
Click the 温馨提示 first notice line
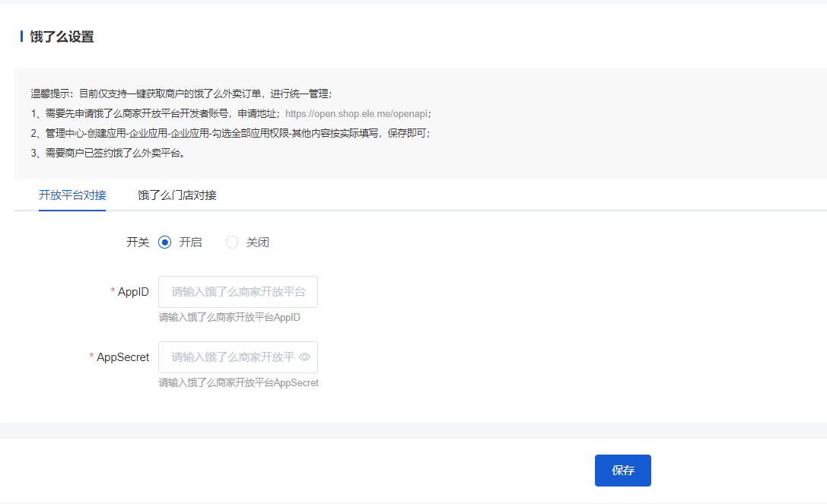click(181, 94)
